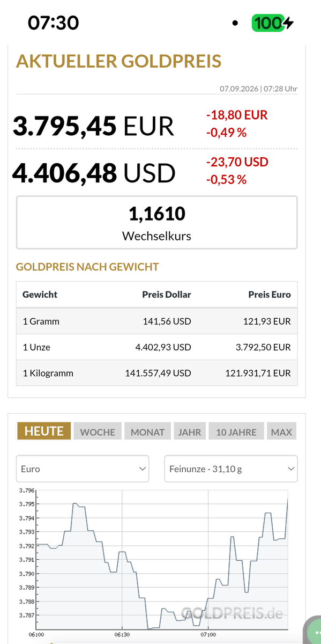Tap the 3.795,45 EUR price
Image resolution: width=321 pixels, height=644 pixels.
coord(93,126)
